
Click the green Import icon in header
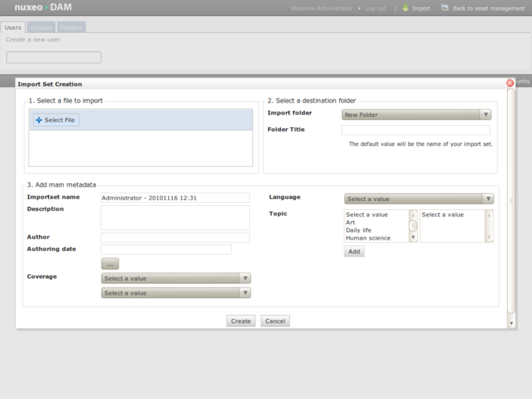[405, 8]
